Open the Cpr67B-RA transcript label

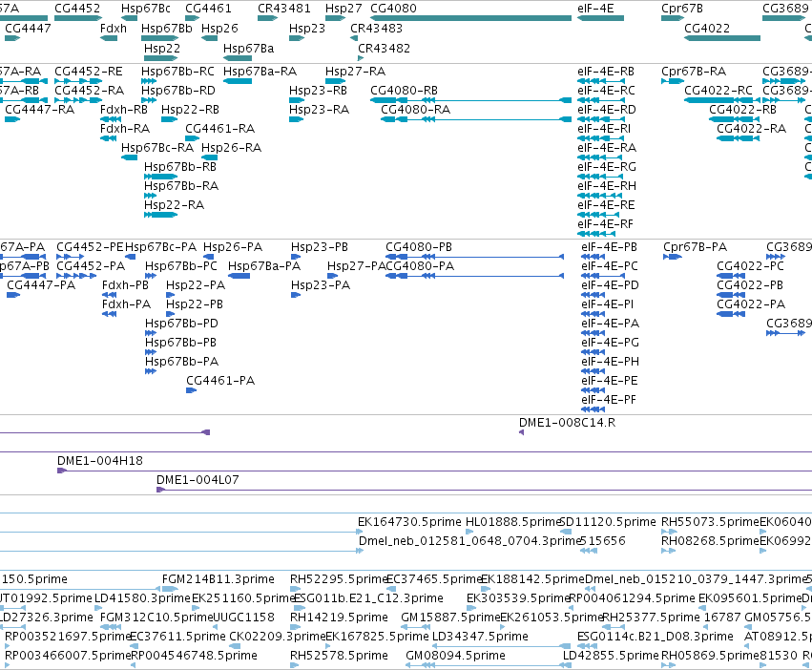pos(694,71)
